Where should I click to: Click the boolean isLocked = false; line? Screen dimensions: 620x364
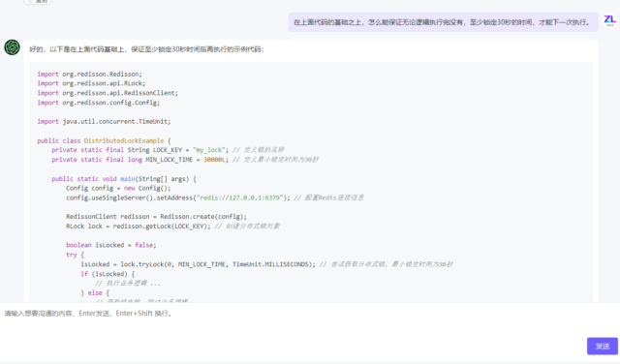111,245
